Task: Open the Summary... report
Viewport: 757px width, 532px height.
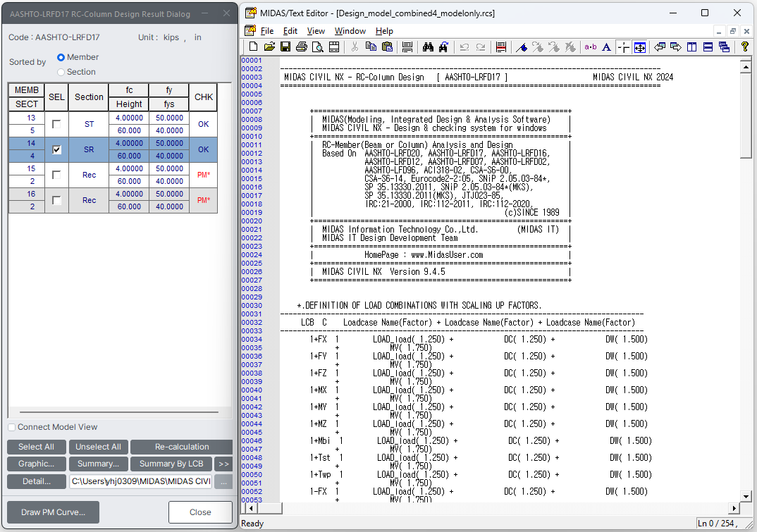Action: pos(99,464)
